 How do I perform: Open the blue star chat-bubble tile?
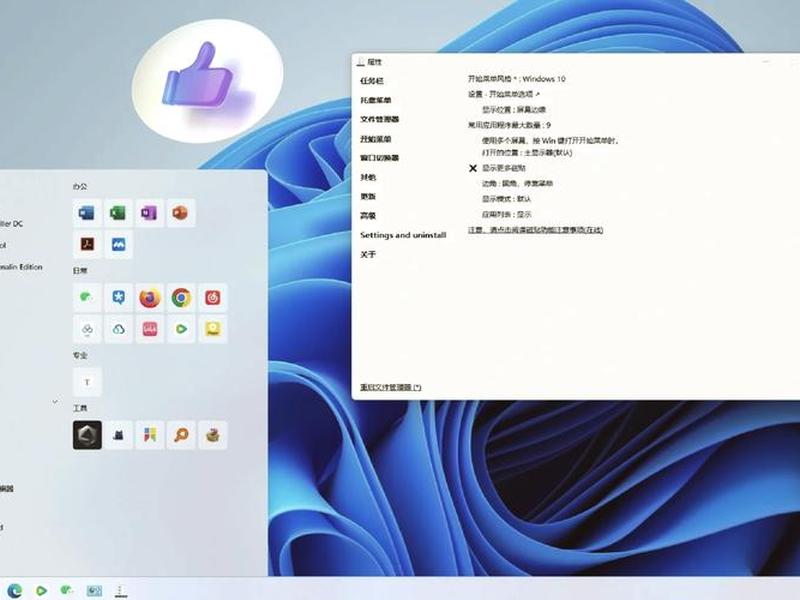[118, 297]
